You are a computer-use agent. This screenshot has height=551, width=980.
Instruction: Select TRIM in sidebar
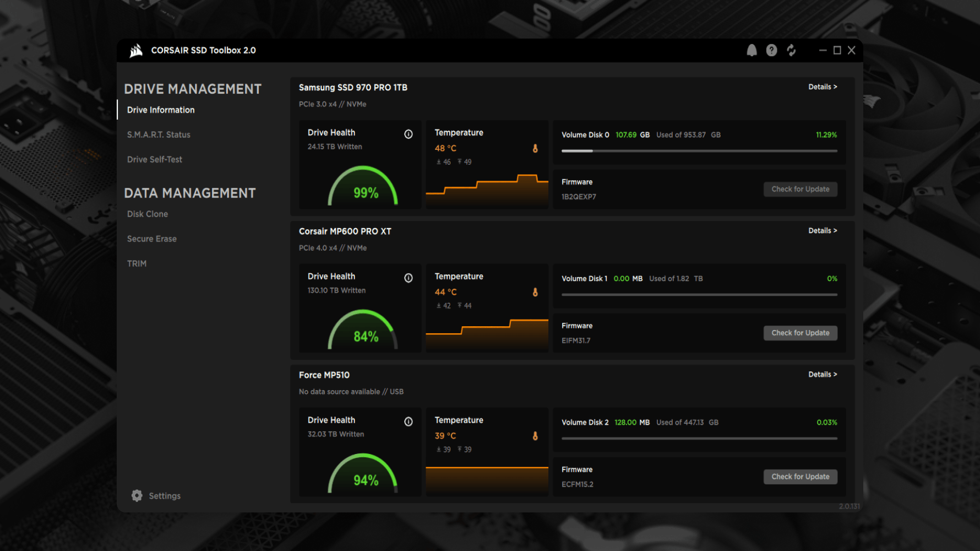click(x=137, y=263)
